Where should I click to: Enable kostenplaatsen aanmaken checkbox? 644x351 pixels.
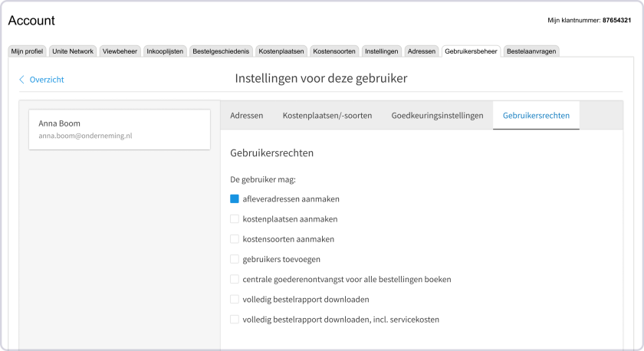235,219
